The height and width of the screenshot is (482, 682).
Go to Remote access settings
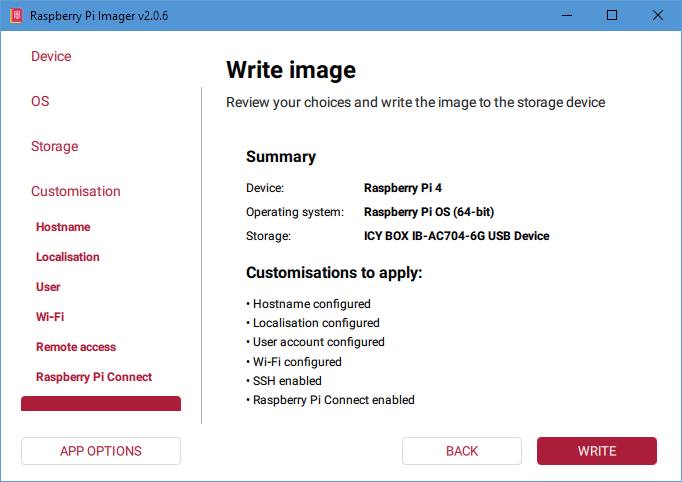point(76,347)
